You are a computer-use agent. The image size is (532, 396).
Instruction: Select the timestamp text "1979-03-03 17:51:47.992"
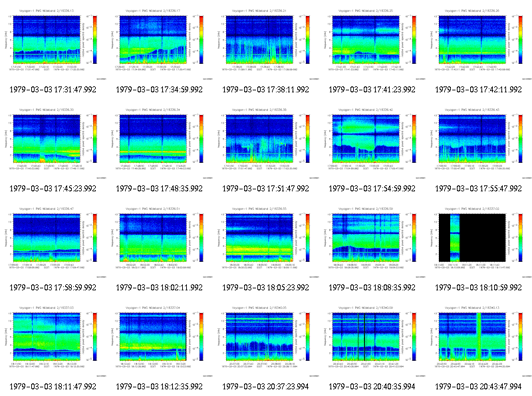[265, 189]
